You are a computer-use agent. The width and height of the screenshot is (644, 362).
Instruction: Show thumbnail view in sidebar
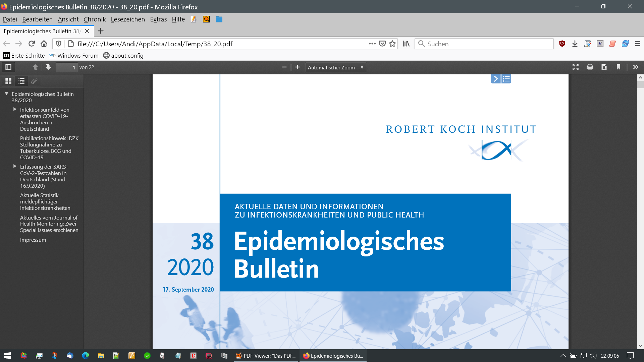tap(8, 81)
